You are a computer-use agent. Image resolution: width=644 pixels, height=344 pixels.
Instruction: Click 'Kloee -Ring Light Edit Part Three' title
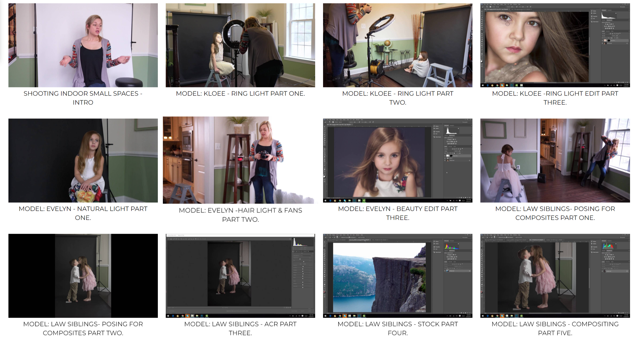(555, 98)
